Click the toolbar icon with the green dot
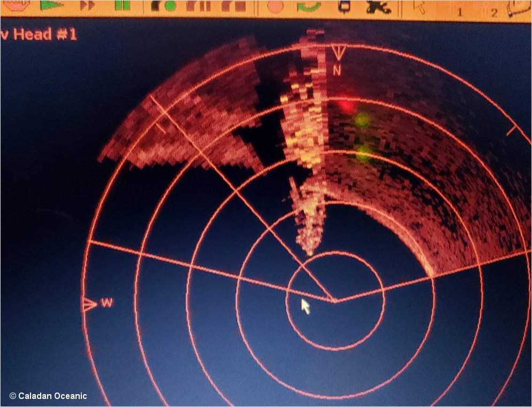 click(x=165, y=6)
